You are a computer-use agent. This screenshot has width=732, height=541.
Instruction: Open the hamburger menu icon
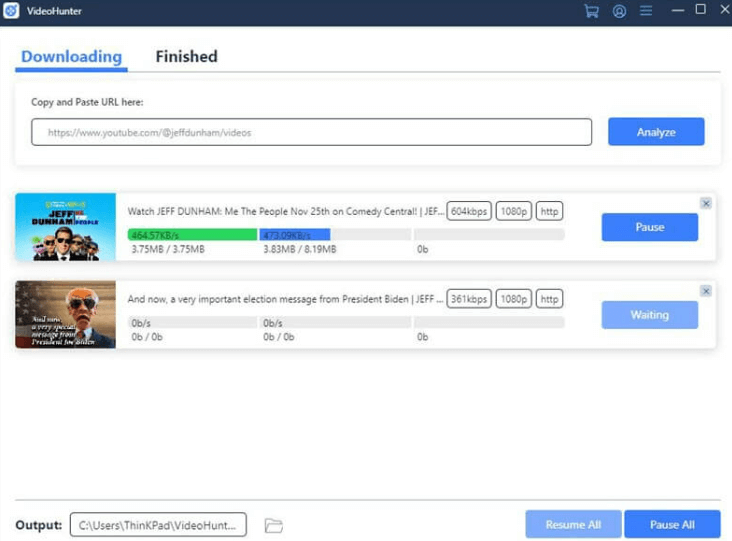pos(646,10)
